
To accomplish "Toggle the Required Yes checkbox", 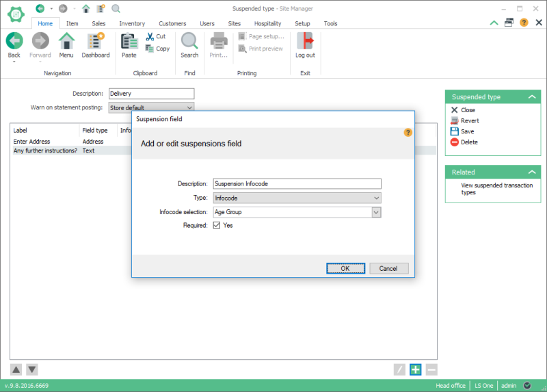I will pyautogui.click(x=217, y=225).
